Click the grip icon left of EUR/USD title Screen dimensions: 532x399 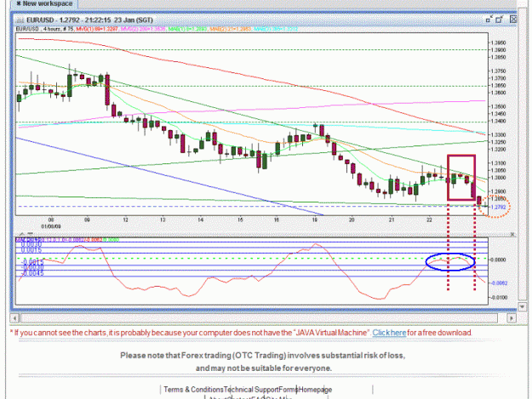20,20
